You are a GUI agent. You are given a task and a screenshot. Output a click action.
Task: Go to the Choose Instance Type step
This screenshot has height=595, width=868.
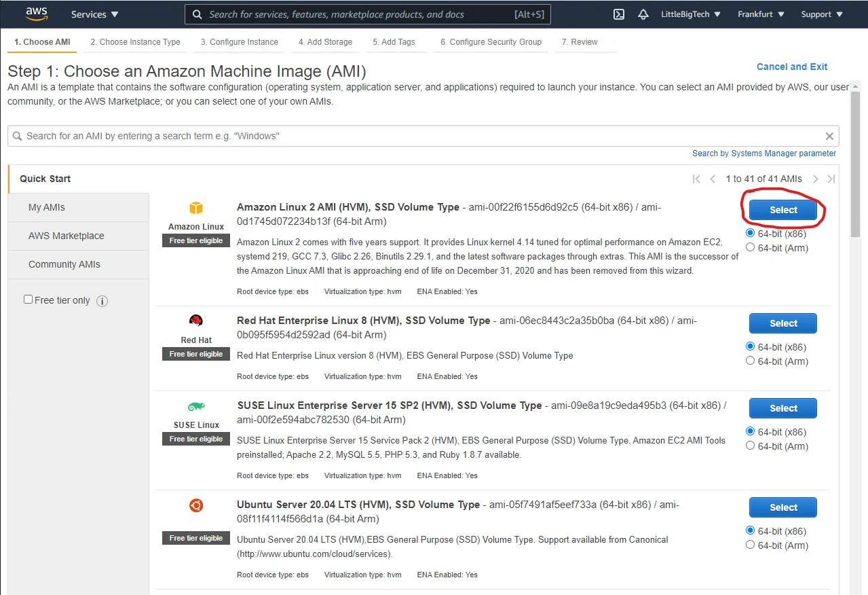[136, 42]
